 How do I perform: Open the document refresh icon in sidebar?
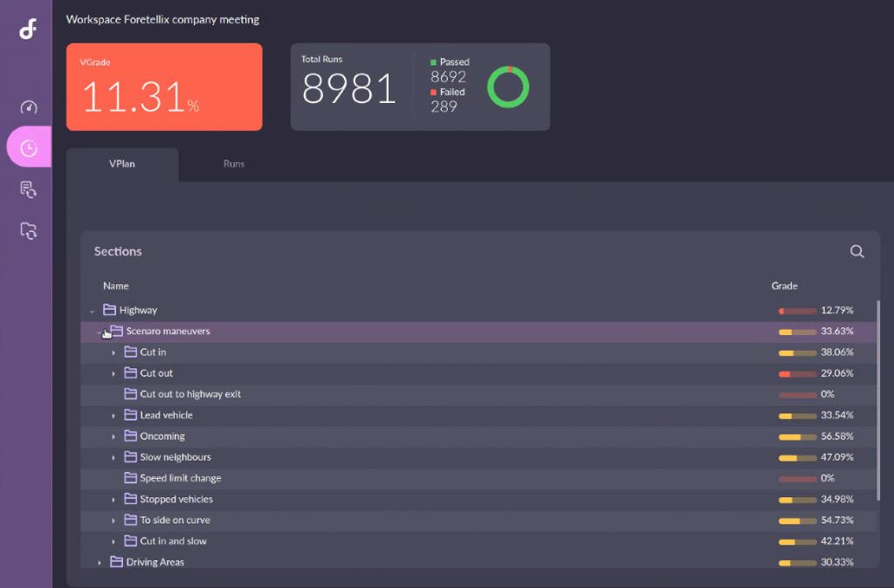(x=29, y=189)
